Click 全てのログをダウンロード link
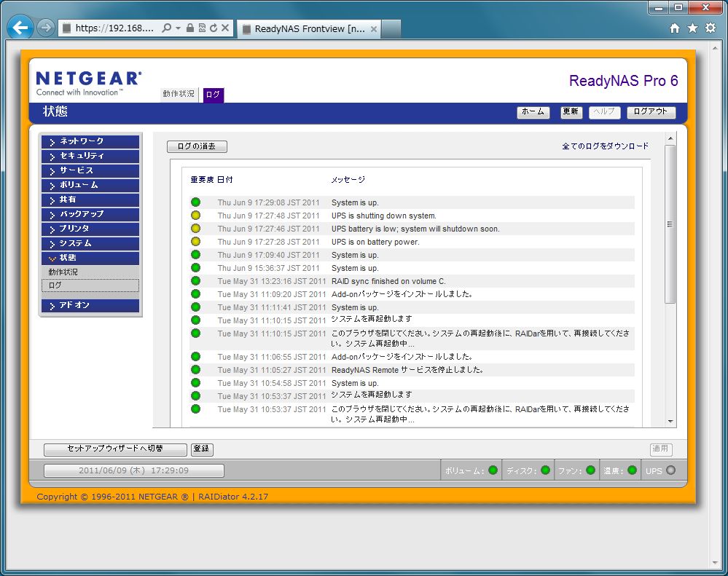 point(605,146)
